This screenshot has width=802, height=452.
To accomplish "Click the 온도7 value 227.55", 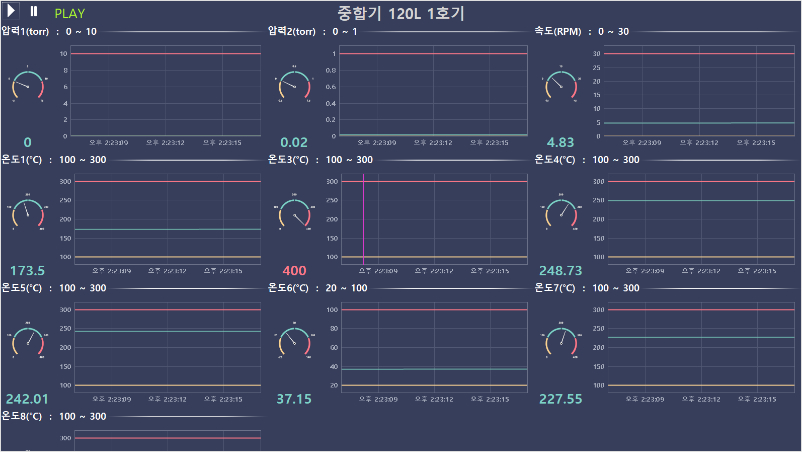I will pos(561,399).
